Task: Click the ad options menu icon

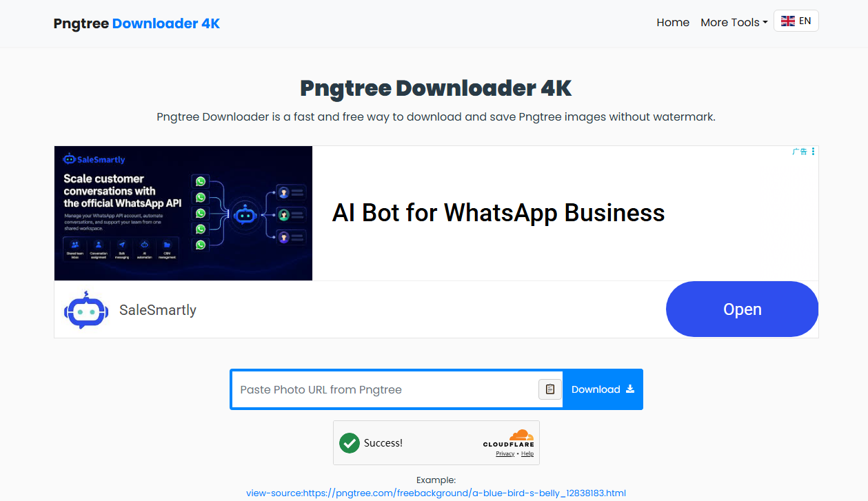Action: point(813,152)
